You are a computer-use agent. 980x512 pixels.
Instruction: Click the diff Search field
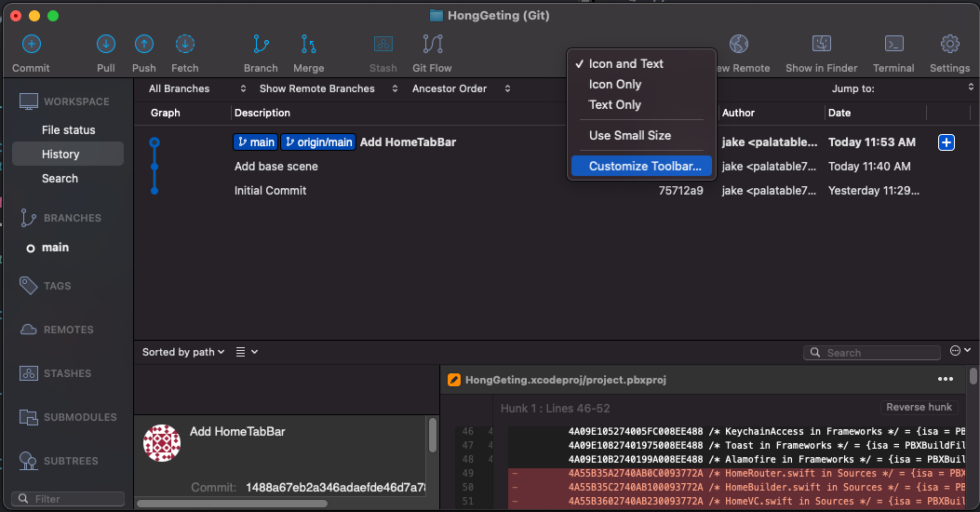(872, 353)
